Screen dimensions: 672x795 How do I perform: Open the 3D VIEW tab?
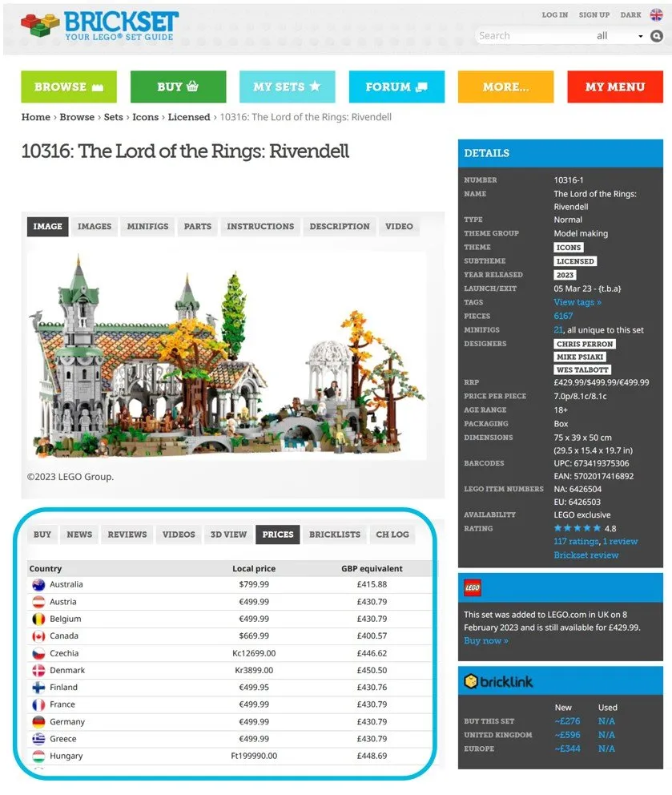click(x=228, y=535)
